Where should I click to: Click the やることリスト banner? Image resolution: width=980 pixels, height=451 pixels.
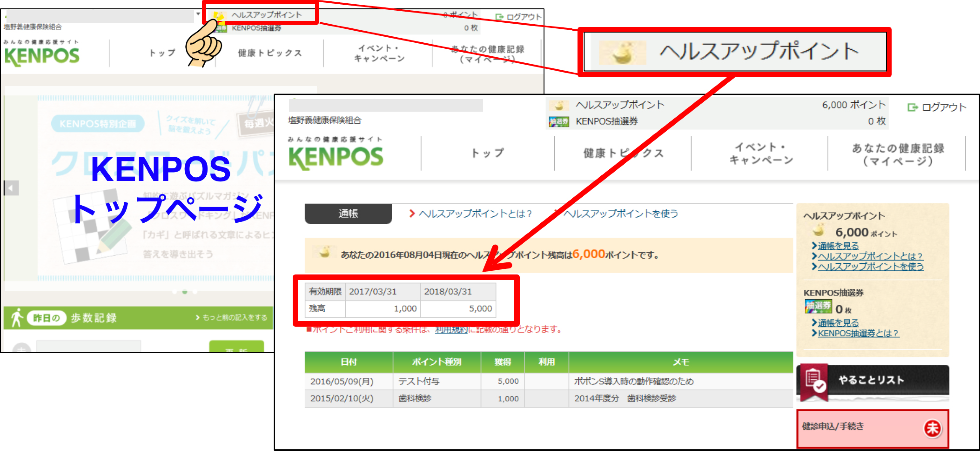872,381
